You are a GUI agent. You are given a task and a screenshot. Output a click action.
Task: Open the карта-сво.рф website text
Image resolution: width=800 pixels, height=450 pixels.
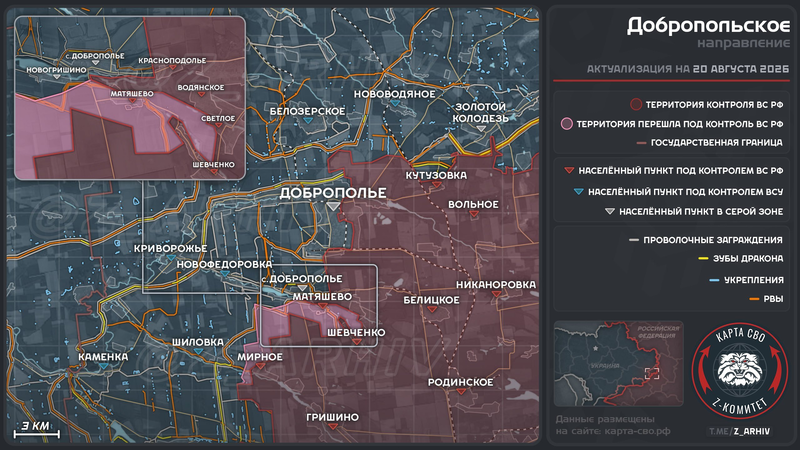[x=637, y=431]
